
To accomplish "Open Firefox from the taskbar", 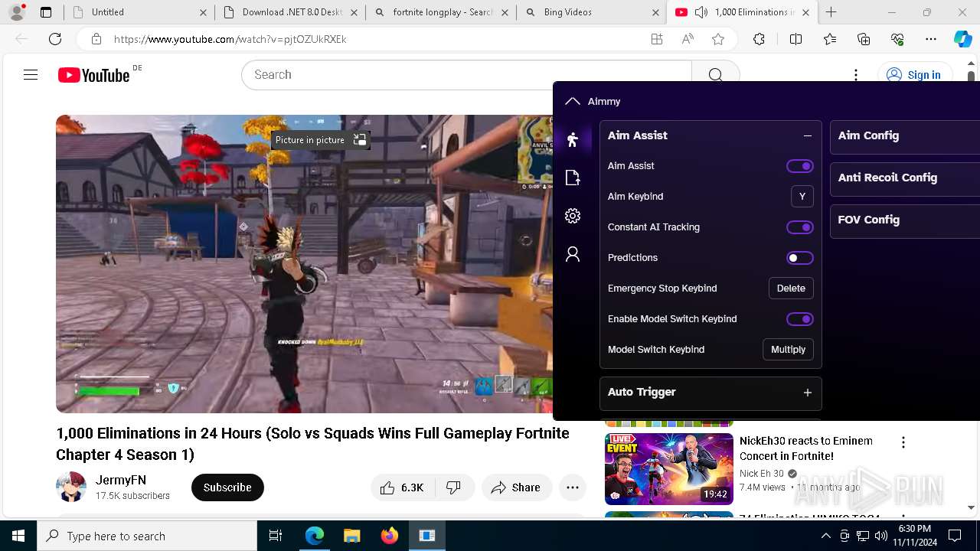I will click(x=389, y=536).
